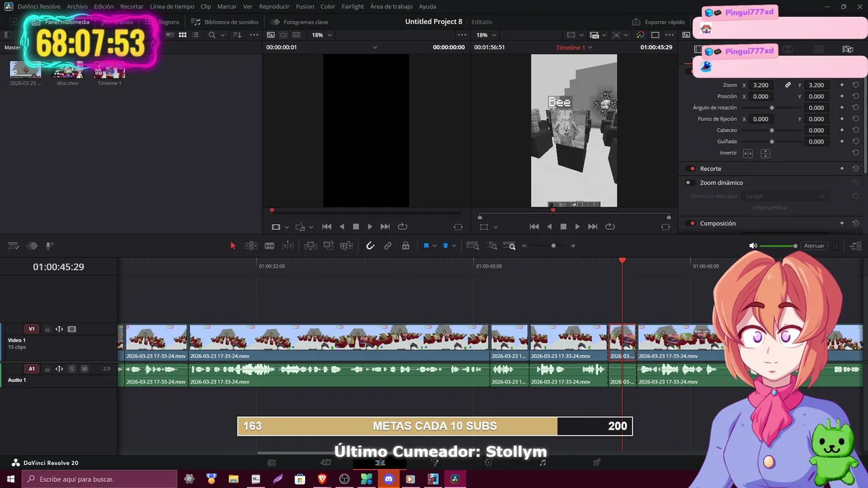Open Discord from Windows taskbar

point(389,479)
